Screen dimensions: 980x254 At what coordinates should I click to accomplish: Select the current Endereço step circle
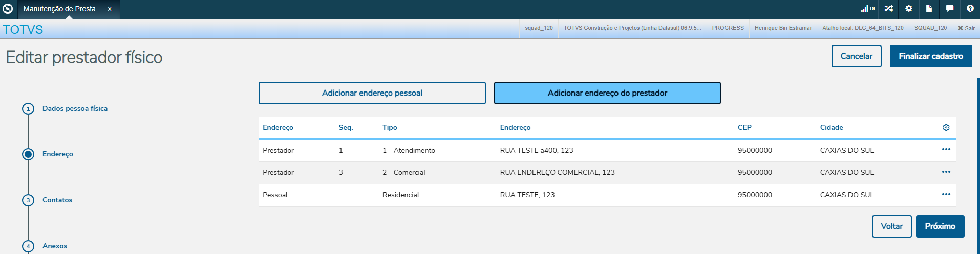point(28,154)
